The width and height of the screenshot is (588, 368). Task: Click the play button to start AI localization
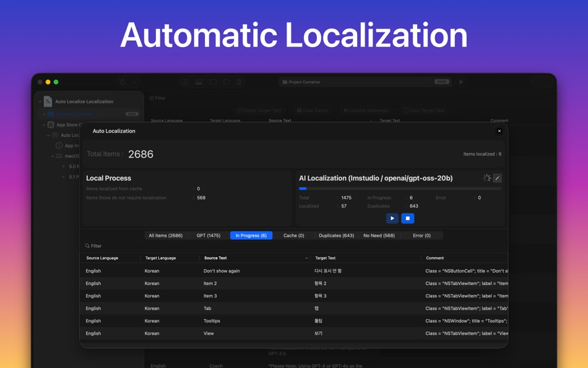tap(392, 218)
